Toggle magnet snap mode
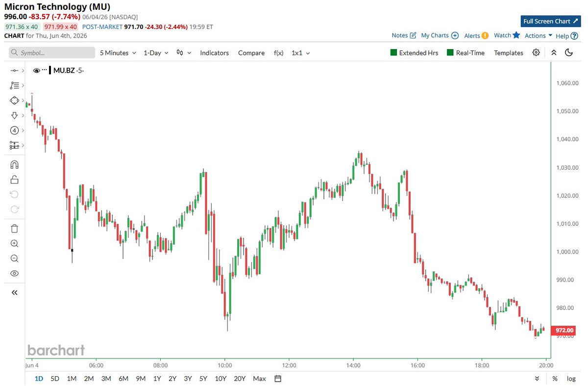Screen dimensions: 588x386 (14, 164)
